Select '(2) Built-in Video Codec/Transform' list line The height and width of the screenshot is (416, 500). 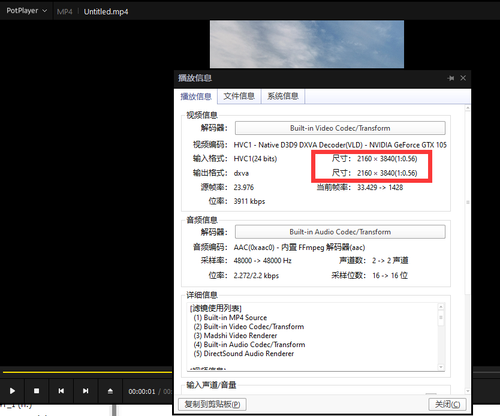click(x=249, y=326)
